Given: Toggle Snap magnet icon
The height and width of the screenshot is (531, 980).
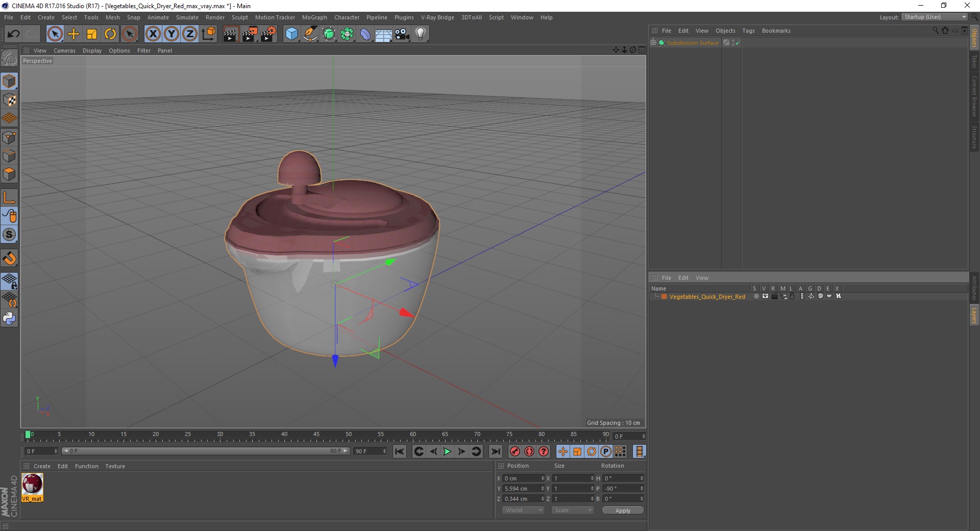Looking at the screenshot, I should point(9,258).
